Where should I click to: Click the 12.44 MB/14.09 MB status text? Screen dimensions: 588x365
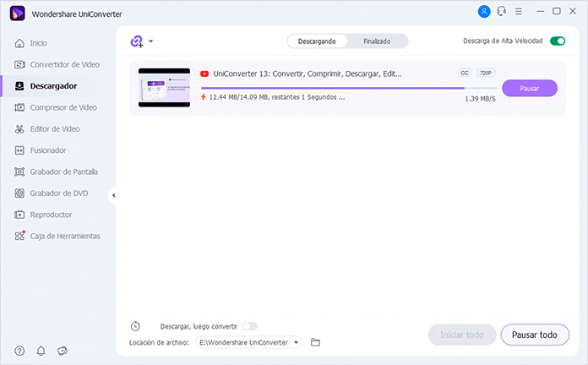tap(277, 97)
